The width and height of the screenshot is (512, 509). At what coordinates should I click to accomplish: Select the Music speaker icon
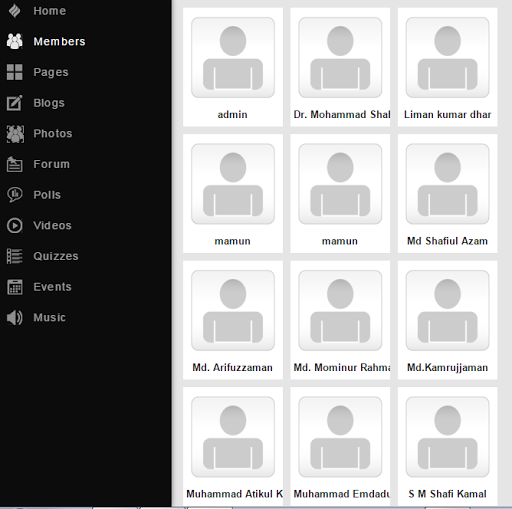14,317
